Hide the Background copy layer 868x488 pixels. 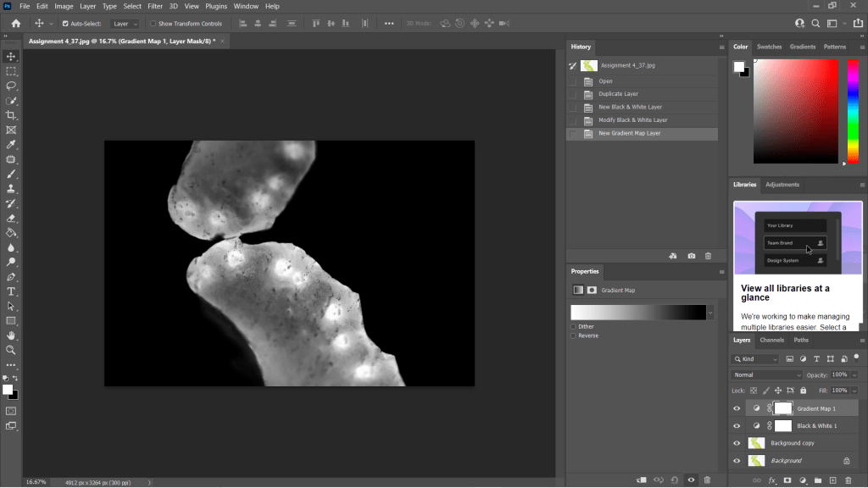tap(736, 443)
